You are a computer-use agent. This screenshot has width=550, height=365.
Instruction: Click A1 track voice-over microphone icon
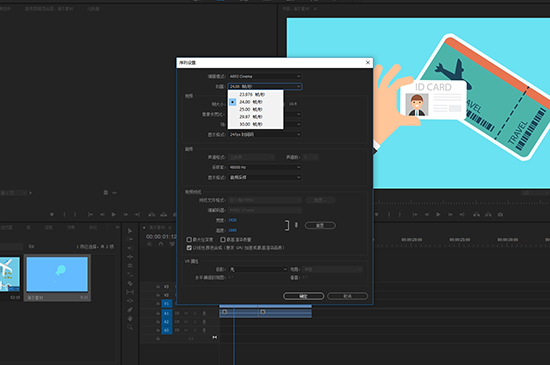[204, 313]
